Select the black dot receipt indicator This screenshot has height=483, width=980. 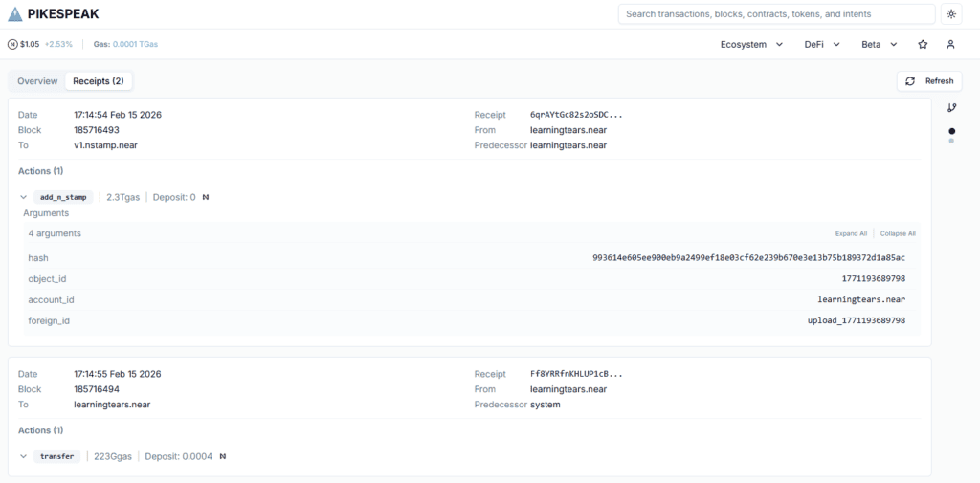951,131
